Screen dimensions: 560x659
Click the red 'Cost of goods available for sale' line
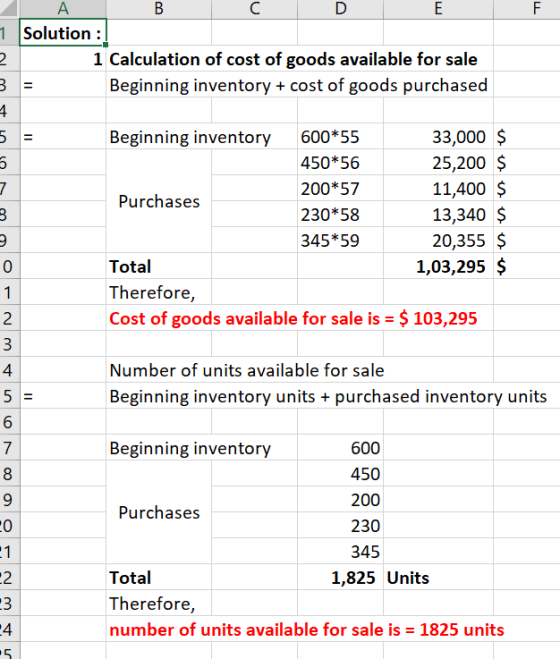coord(293,319)
